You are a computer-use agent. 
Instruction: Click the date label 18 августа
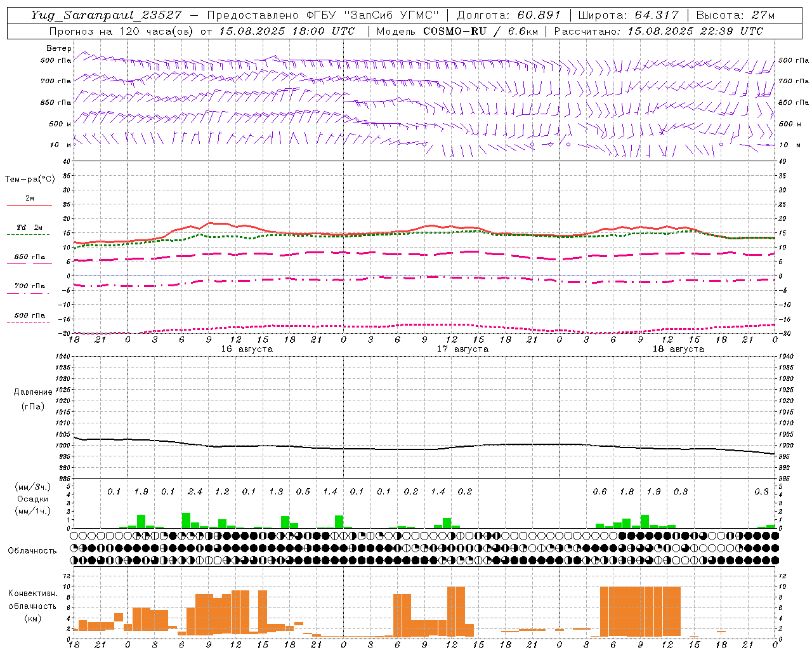tap(678, 349)
